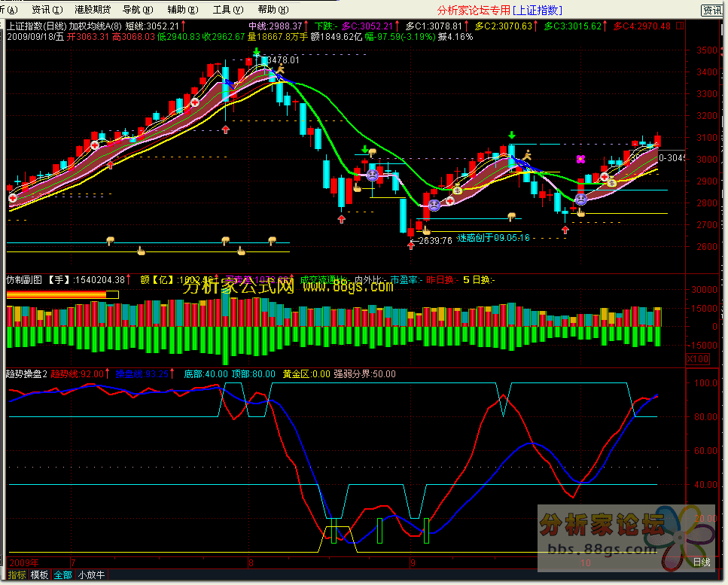Open the 工具(V) menu
Image resolution: width=728 pixels, height=585 pixels.
(228, 9)
